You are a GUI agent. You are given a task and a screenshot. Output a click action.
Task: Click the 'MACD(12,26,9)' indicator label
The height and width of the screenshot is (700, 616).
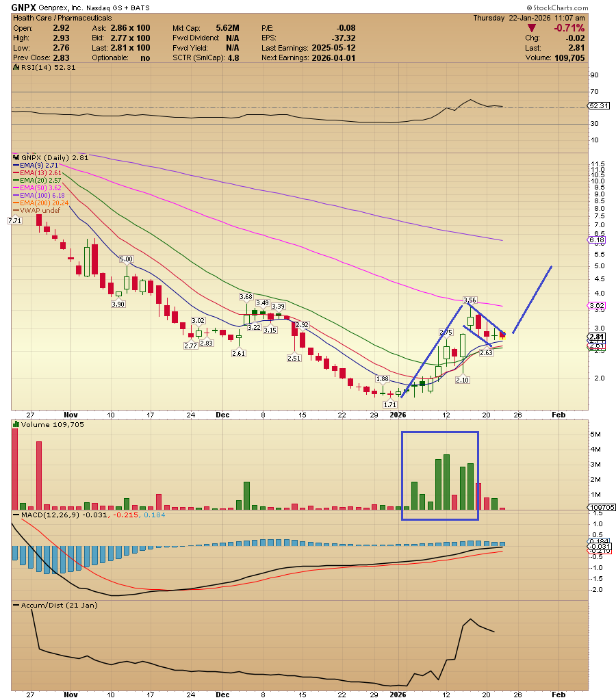coord(49,515)
